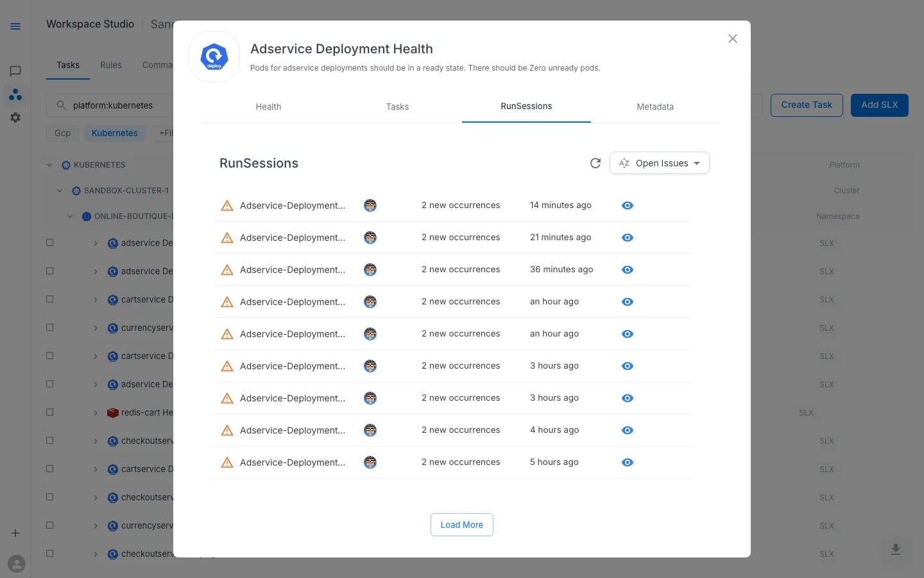Check the checkbox beside adservice Deployment
The height and width of the screenshot is (578, 924).
(49, 243)
